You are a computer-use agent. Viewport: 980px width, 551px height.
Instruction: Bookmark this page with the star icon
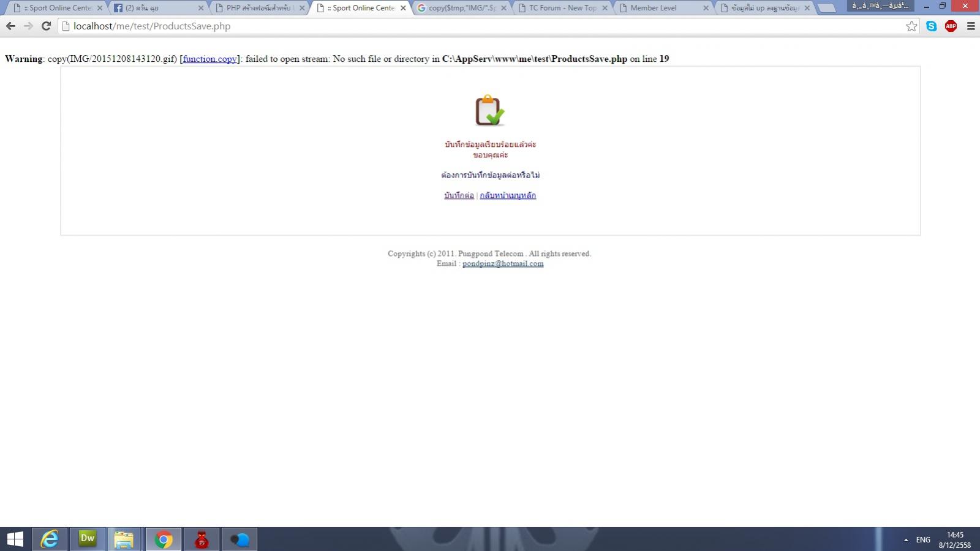pyautogui.click(x=912, y=26)
